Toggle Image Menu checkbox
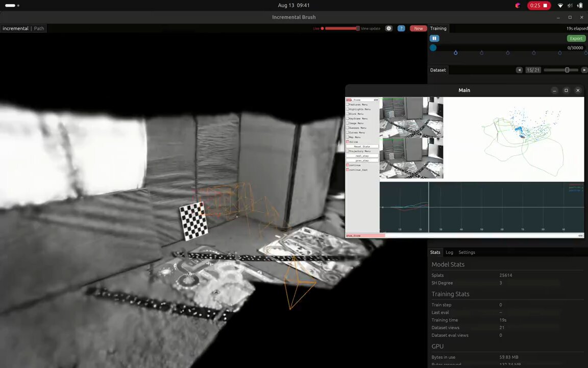Screen dimensions: 588x368 pyautogui.click(x=348, y=123)
